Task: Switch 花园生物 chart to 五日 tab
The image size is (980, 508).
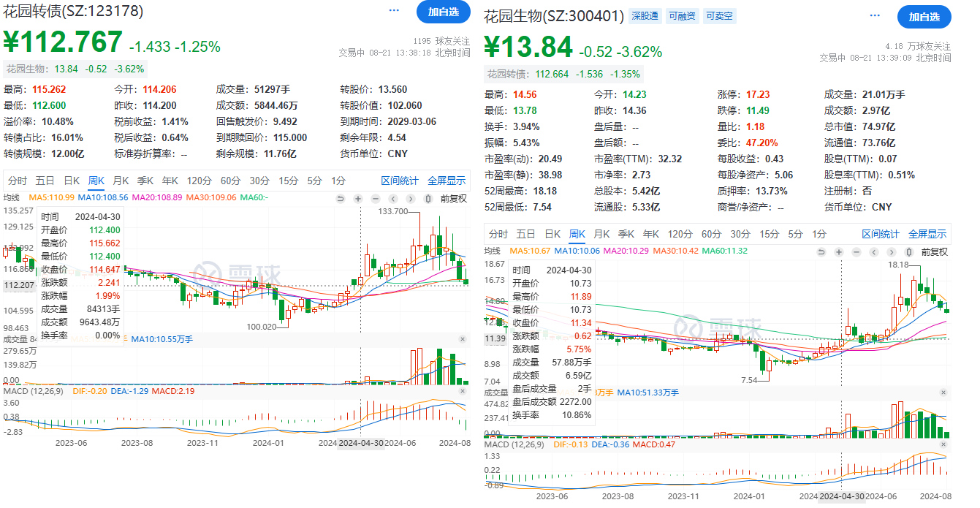Action: coord(526,234)
